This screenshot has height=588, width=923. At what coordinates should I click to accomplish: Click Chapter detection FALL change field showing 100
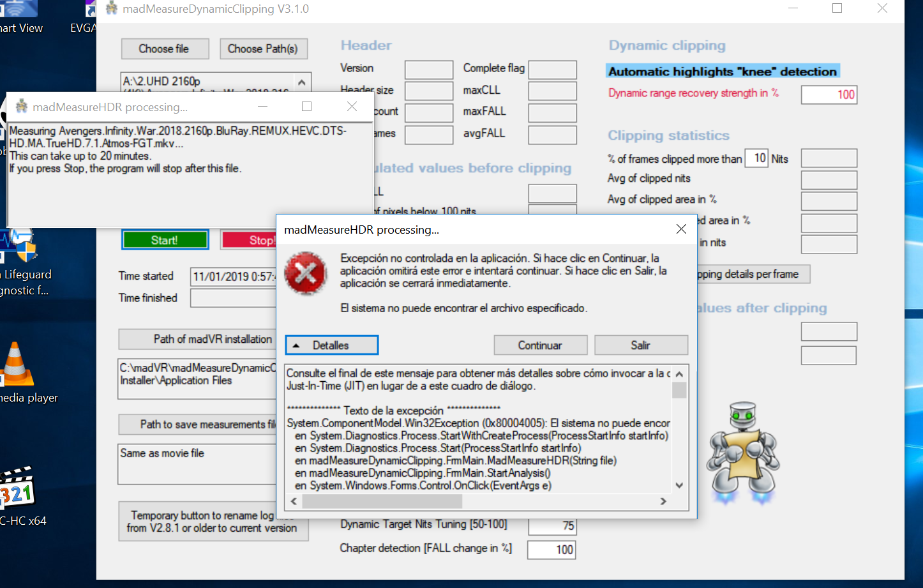pyautogui.click(x=552, y=550)
